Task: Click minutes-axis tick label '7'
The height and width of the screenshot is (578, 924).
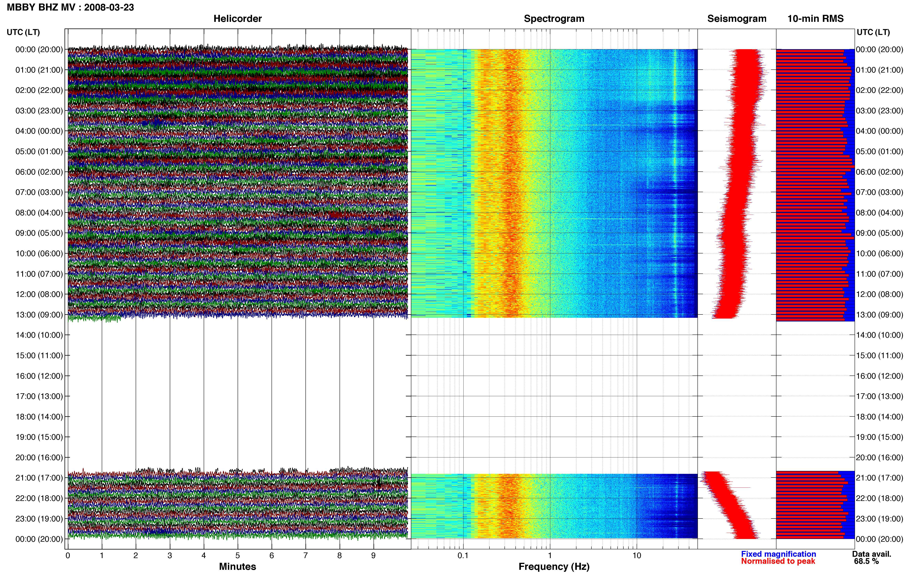Action: point(306,555)
